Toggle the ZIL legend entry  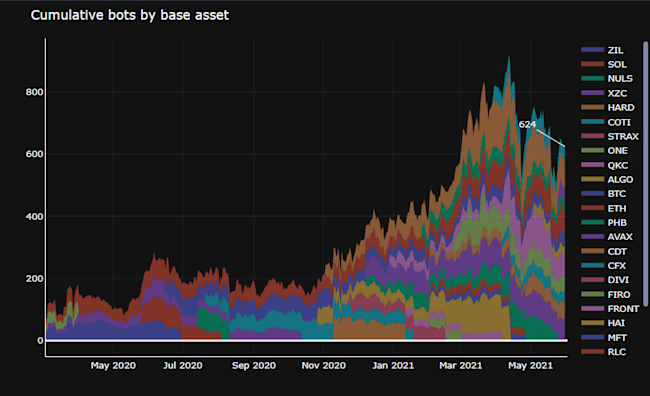(x=602, y=50)
